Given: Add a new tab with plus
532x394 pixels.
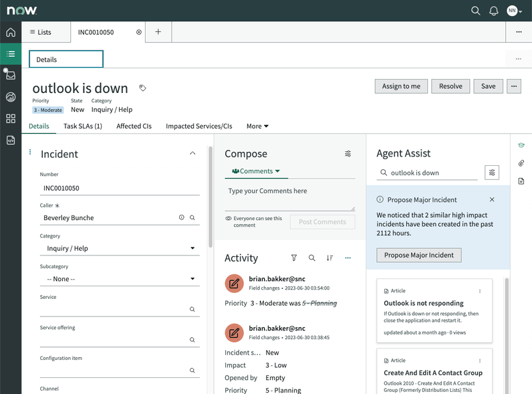Looking at the screenshot, I should coord(158,32).
